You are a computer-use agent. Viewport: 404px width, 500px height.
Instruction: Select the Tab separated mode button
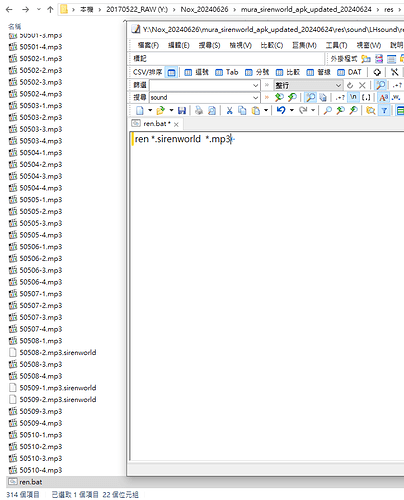tap(227, 72)
